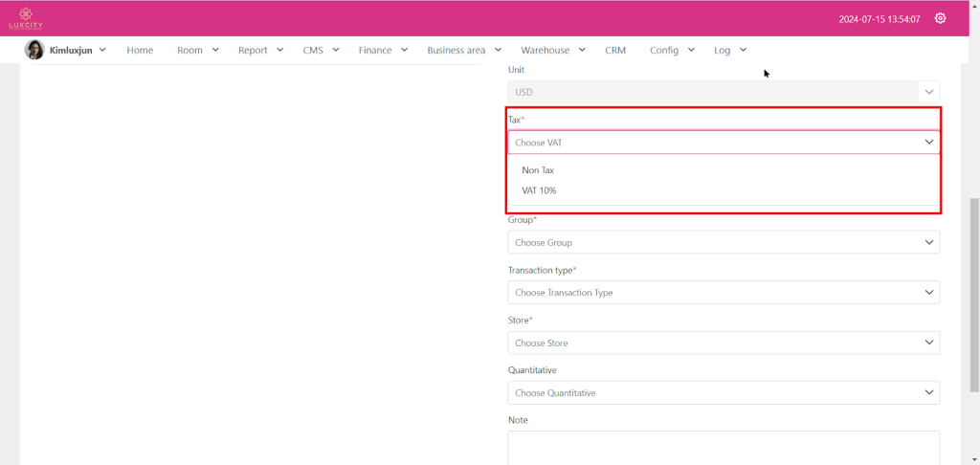Viewport: 980px width, 465px height.
Task: Click the Luxcity logo
Action: point(27,18)
